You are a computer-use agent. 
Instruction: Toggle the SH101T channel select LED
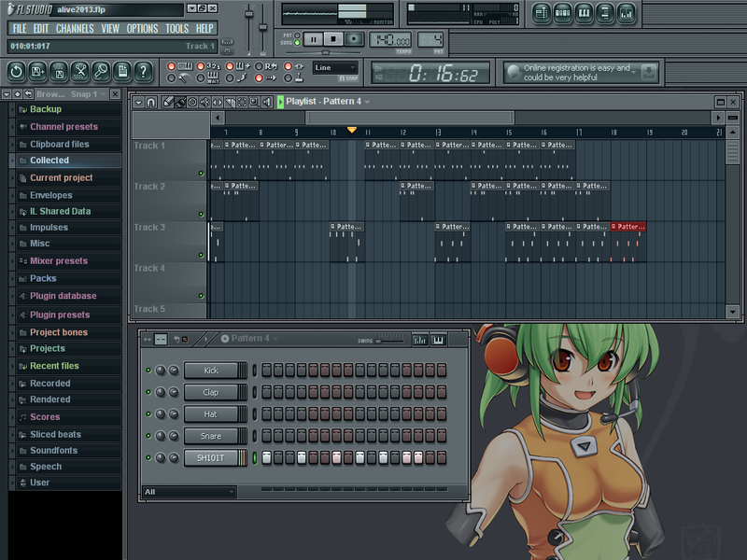[x=255, y=458]
